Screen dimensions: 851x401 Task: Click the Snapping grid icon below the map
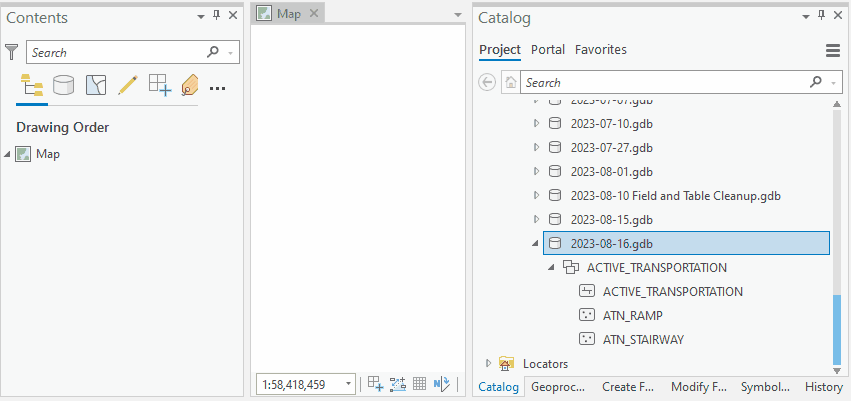tap(376, 384)
